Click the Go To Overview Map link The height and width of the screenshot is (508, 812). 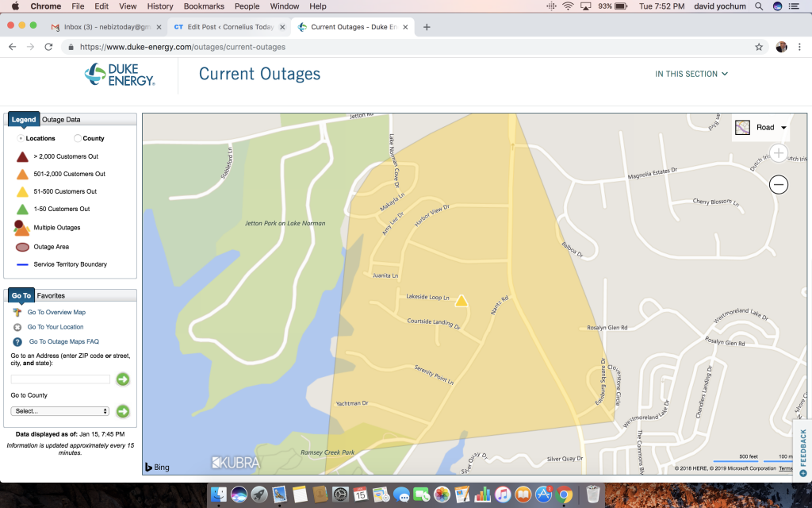pos(56,313)
